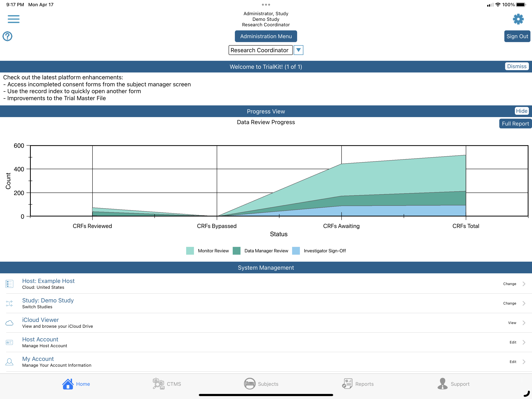Switch to the CTMS tab

click(x=167, y=384)
